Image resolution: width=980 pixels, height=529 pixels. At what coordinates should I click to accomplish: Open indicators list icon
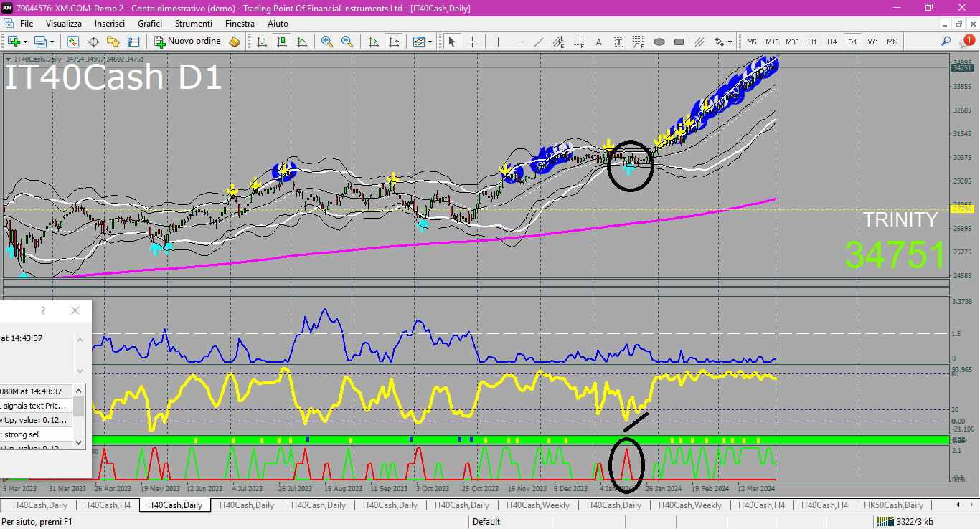point(418,42)
